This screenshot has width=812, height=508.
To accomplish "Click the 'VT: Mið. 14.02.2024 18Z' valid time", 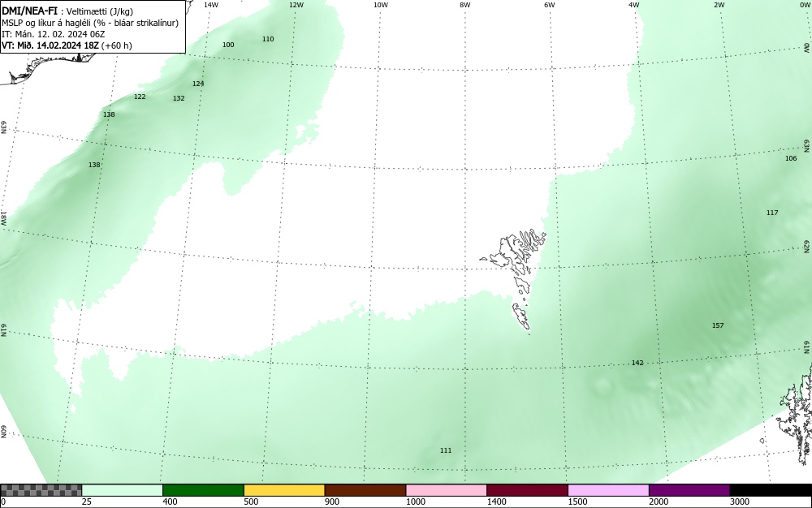I will (x=50, y=45).
